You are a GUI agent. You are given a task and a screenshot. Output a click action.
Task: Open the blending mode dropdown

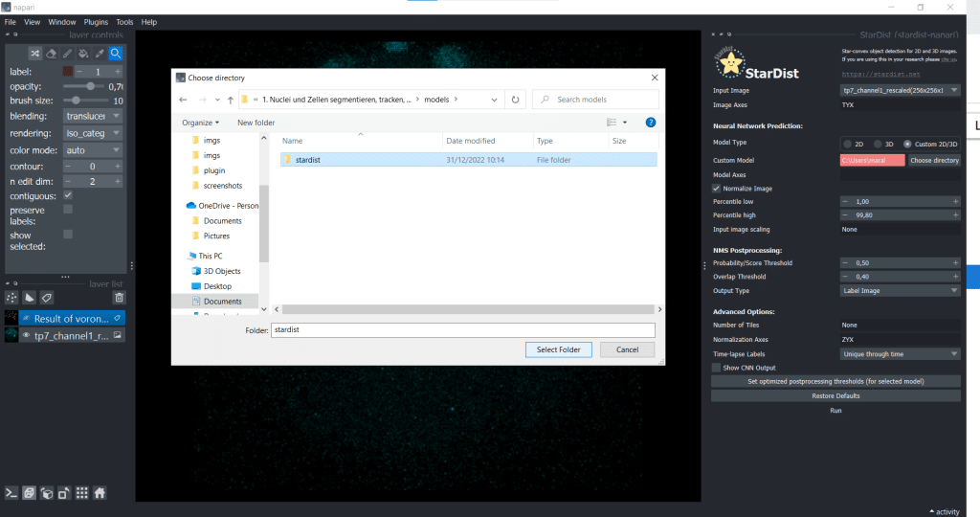pyautogui.click(x=93, y=116)
